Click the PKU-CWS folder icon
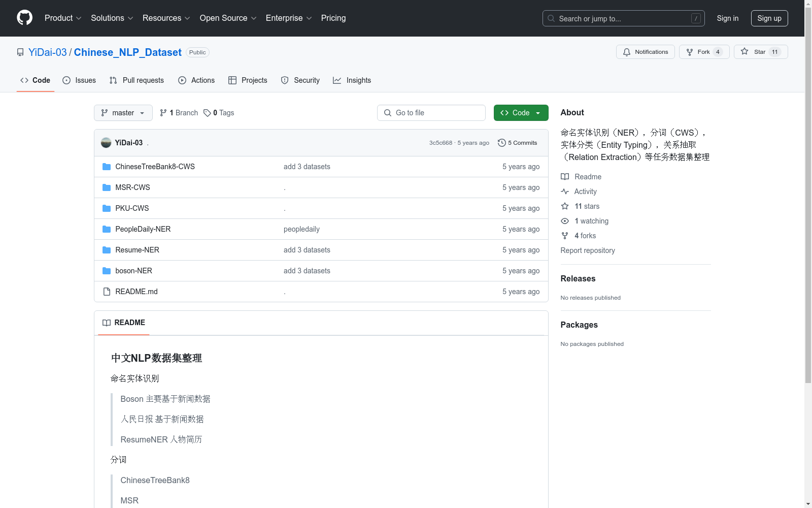Screen dimensions: 812x508 (x=107, y=208)
